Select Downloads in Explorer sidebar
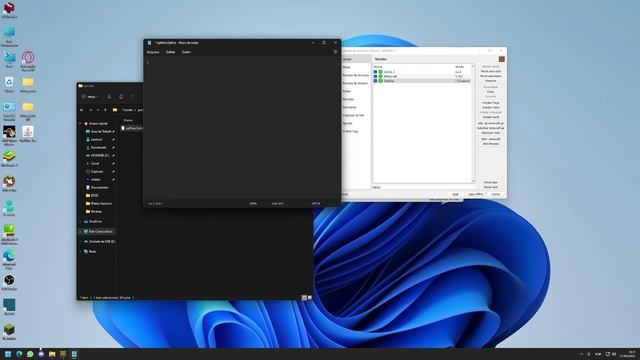Image resolution: width=640 pixels, height=360 pixels. coord(98,147)
